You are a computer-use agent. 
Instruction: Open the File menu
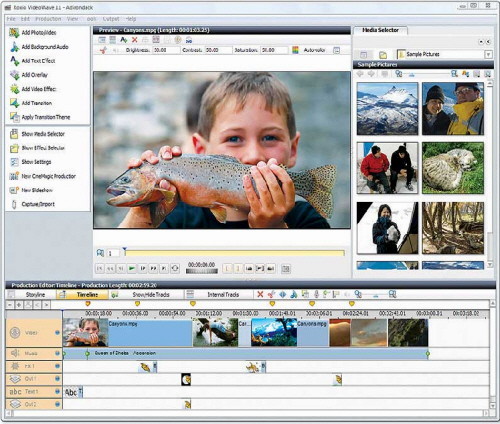coord(11,19)
